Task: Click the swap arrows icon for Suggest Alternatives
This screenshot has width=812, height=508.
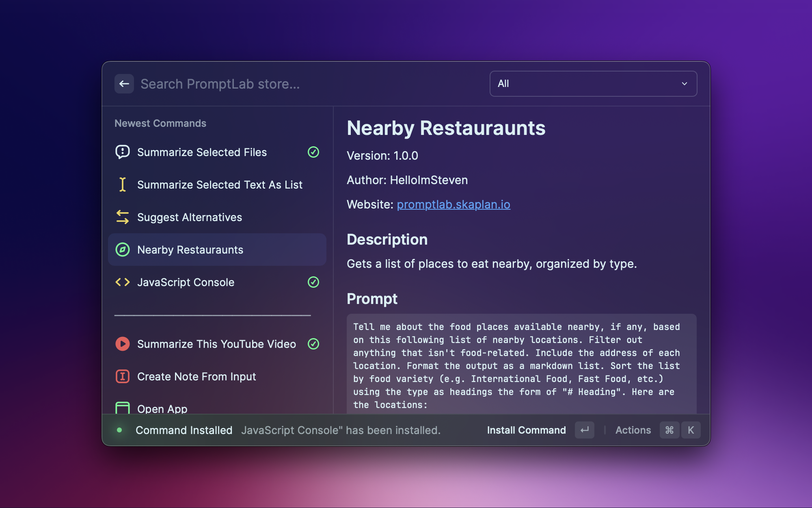Action: click(122, 217)
